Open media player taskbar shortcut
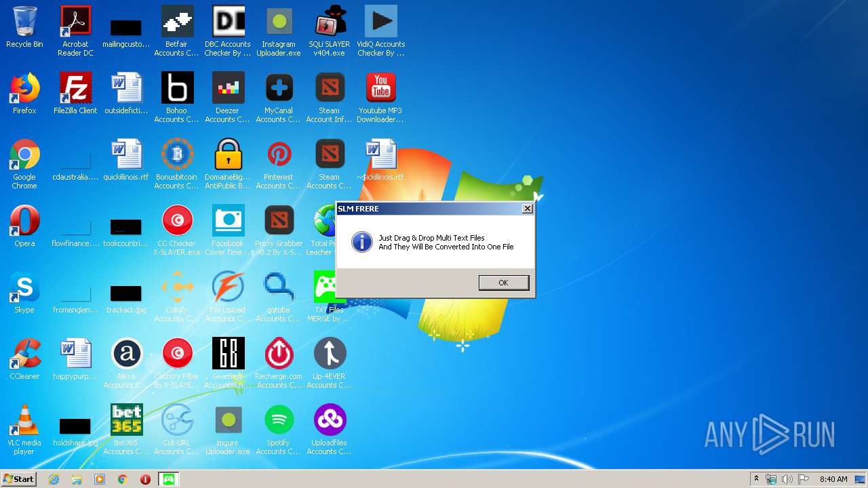Image resolution: width=868 pixels, height=488 pixels. (100, 479)
